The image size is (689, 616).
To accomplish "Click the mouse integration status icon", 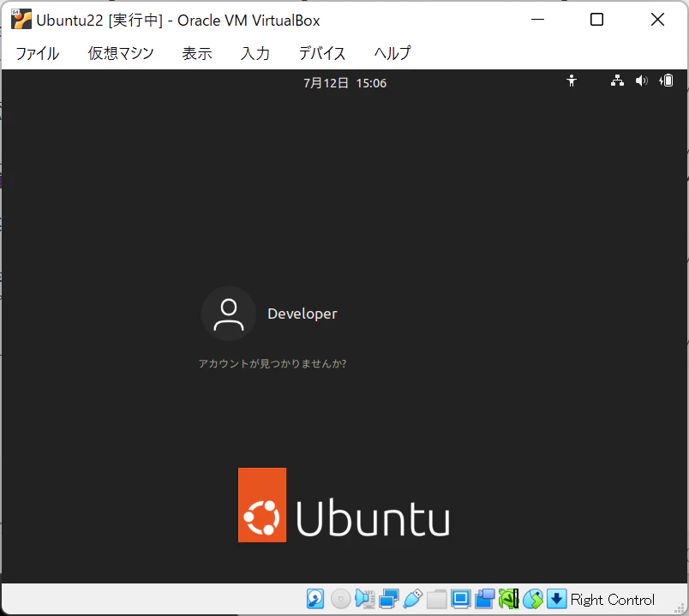I will [x=533, y=599].
